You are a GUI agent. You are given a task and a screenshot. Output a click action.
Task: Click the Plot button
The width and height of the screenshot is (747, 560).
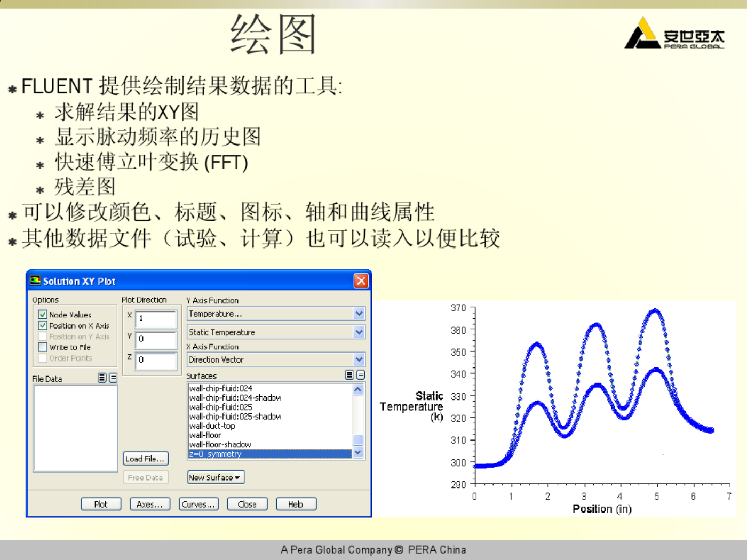pos(101,504)
